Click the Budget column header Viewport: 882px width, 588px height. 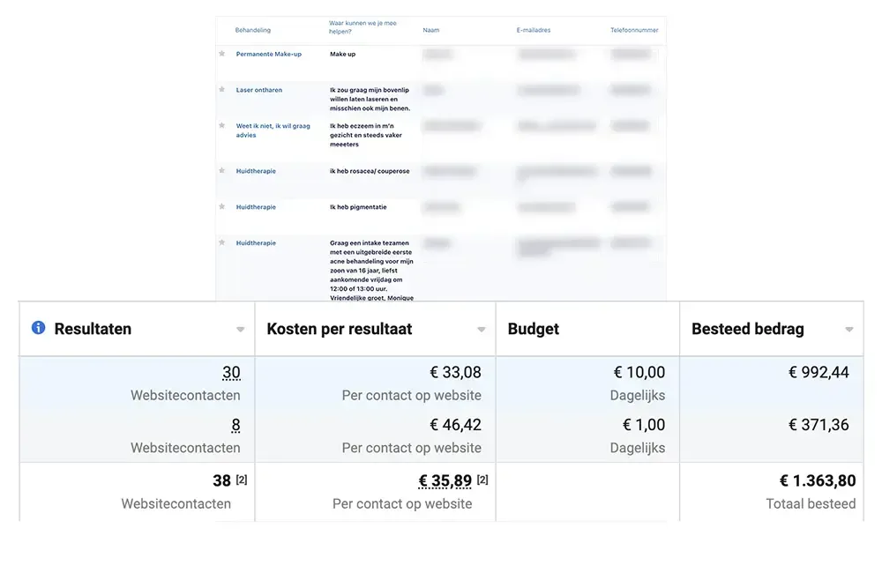click(533, 329)
